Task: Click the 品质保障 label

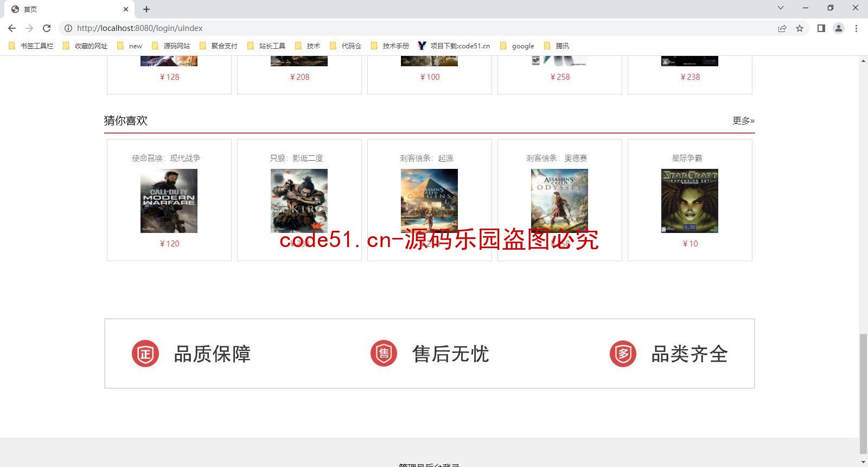Action: (212, 354)
